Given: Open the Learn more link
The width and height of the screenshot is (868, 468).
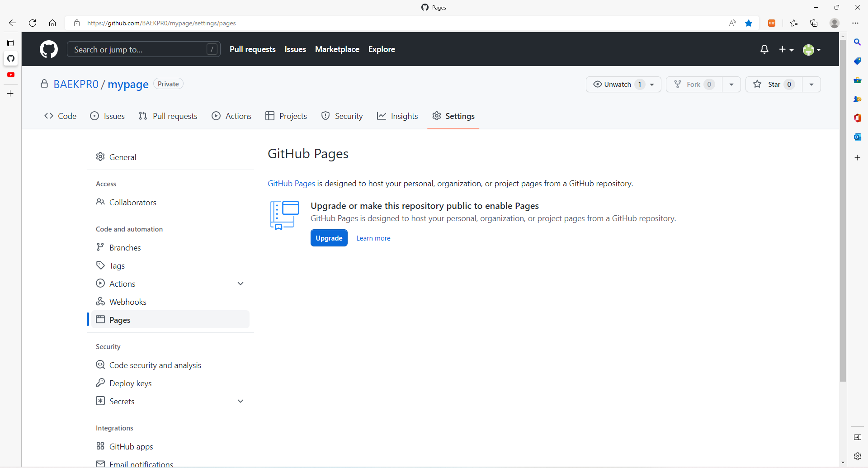Looking at the screenshot, I should (x=373, y=238).
